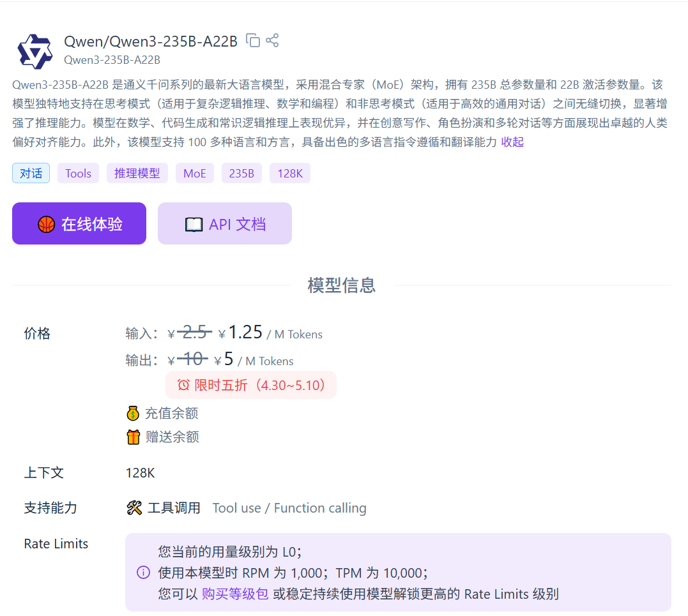Viewport: 688px width, 616px height.
Task: Collapse the description via 收起 link
Action: coord(512,142)
